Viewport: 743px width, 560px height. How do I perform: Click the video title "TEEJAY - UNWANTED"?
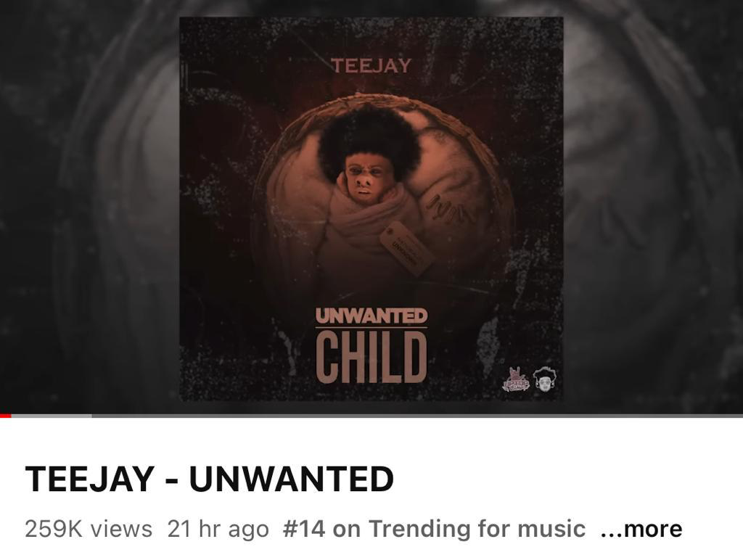click(210, 479)
